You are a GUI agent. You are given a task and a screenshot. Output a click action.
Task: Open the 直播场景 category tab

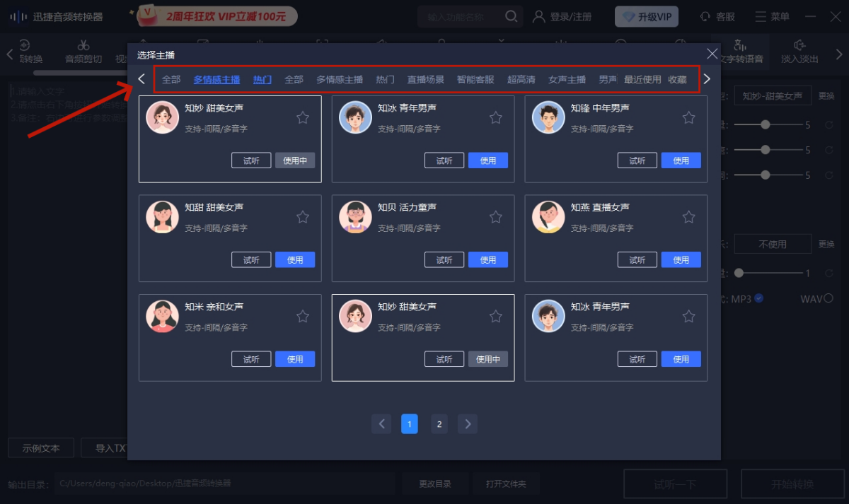coord(426,80)
